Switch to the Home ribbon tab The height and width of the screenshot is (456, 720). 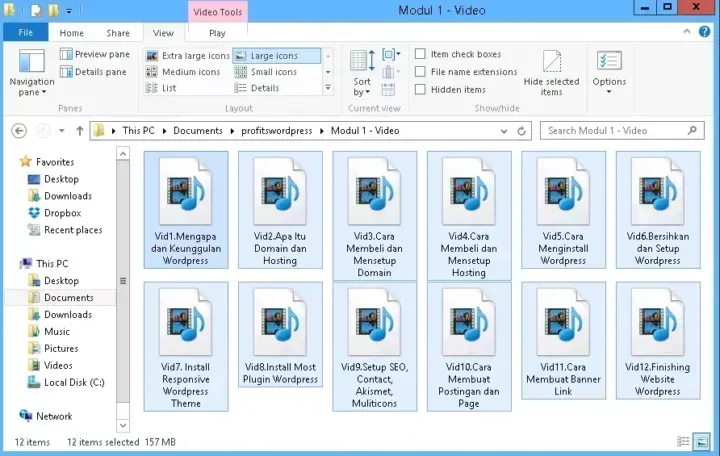point(72,33)
